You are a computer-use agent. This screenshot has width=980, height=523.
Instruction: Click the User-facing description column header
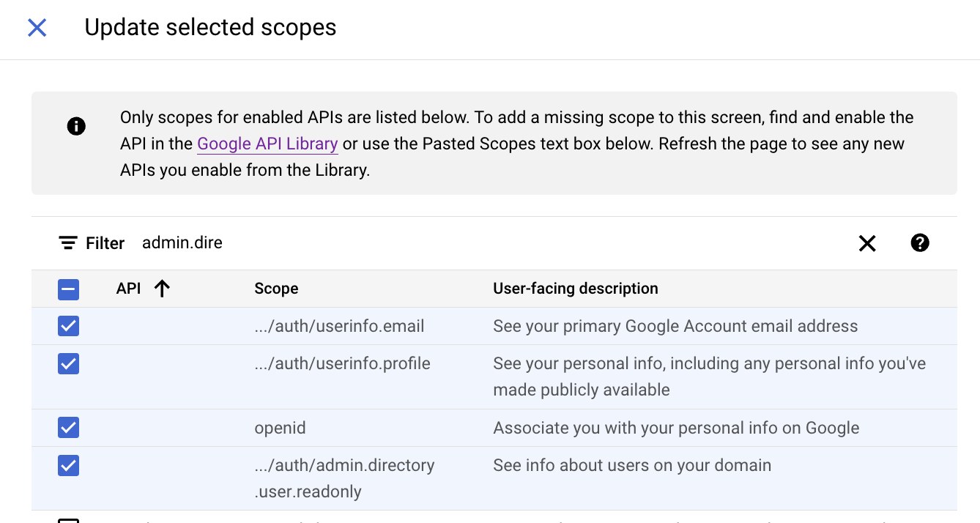pyautogui.click(x=575, y=289)
